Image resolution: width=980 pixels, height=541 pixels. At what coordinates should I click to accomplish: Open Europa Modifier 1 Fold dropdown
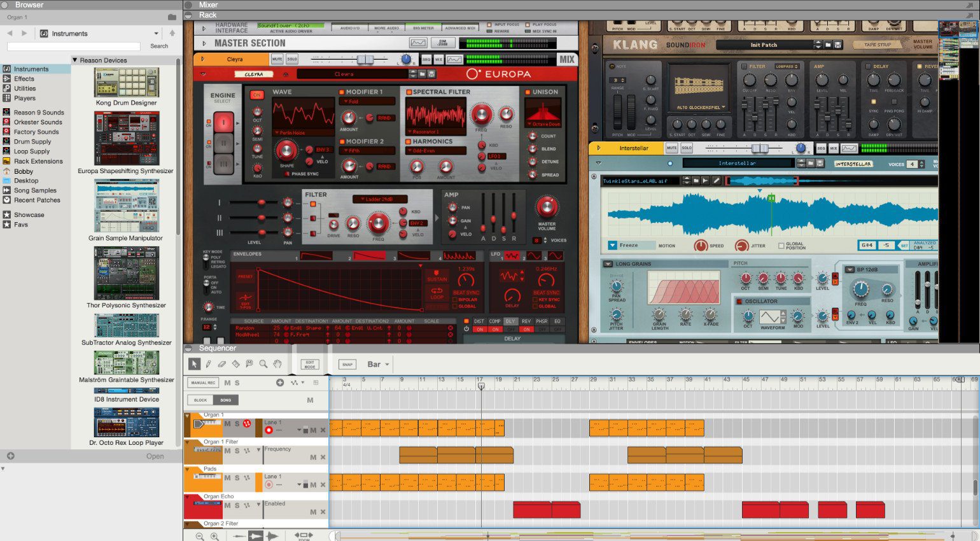[367, 101]
